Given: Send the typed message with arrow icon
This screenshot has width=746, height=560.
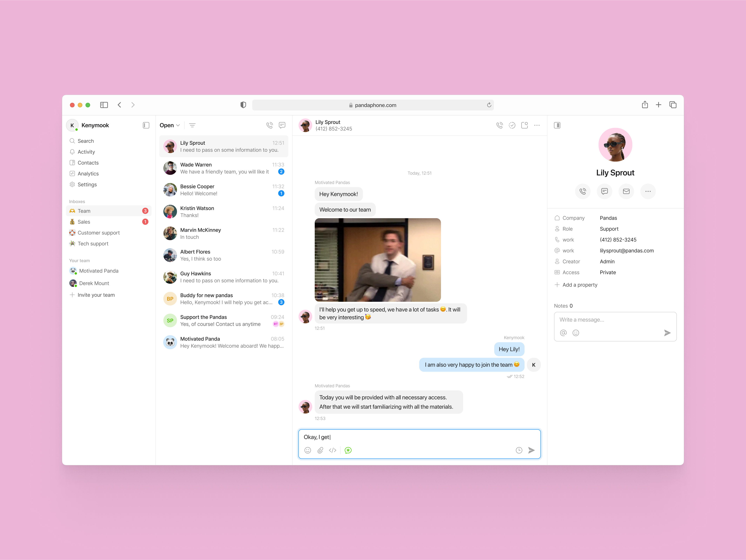Looking at the screenshot, I should pos(531,450).
